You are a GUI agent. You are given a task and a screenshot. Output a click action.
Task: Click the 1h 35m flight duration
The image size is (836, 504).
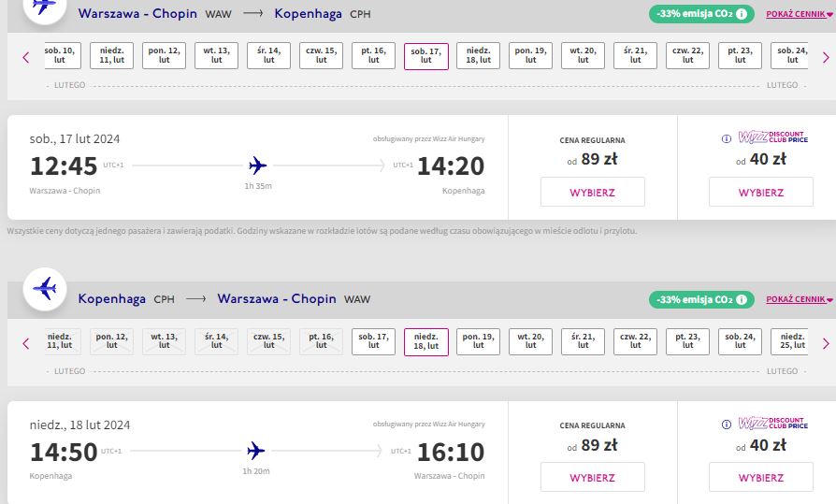(x=258, y=186)
